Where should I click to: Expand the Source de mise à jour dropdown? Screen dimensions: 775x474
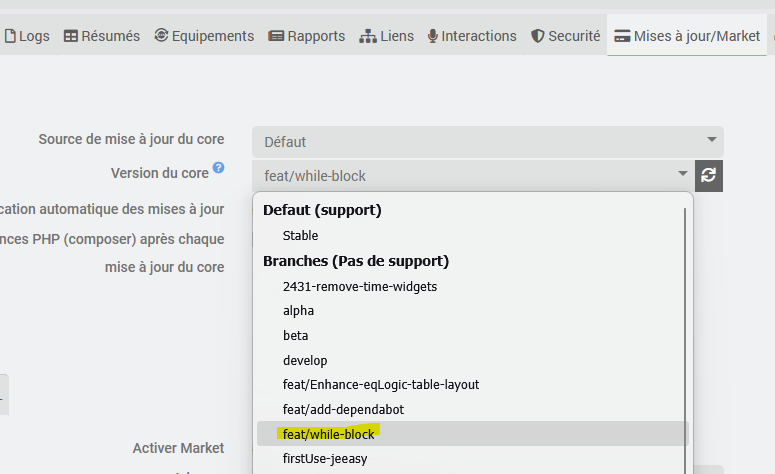tap(487, 141)
